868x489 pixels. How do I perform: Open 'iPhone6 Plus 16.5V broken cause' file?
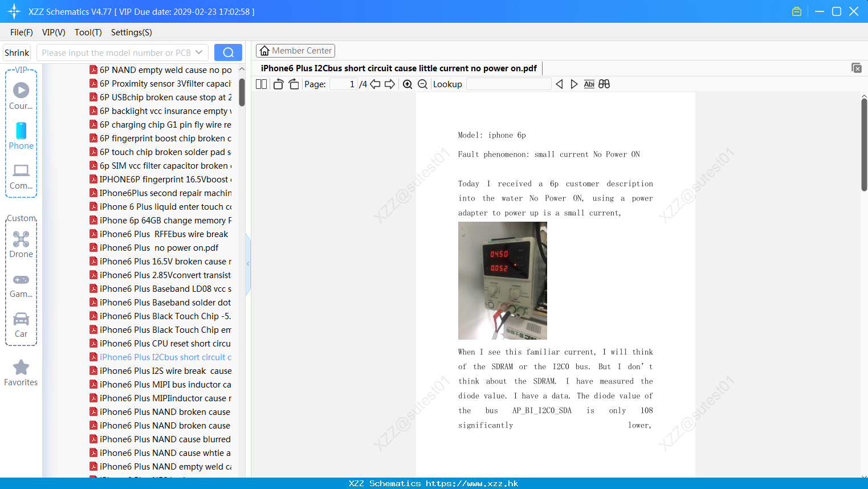[161, 262]
